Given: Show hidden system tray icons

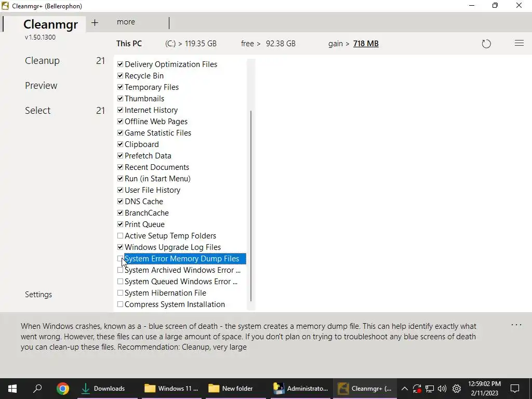Looking at the screenshot, I should click(404, 389).
